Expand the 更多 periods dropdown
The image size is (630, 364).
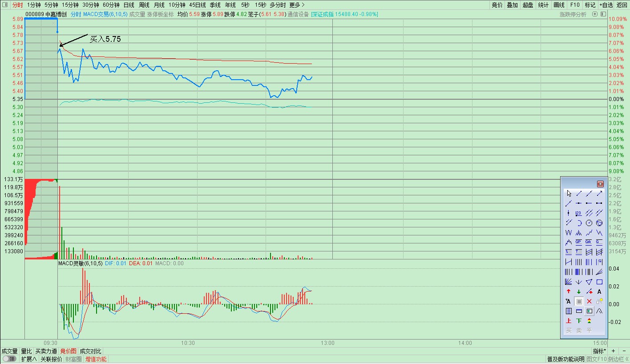pos(297,5)
